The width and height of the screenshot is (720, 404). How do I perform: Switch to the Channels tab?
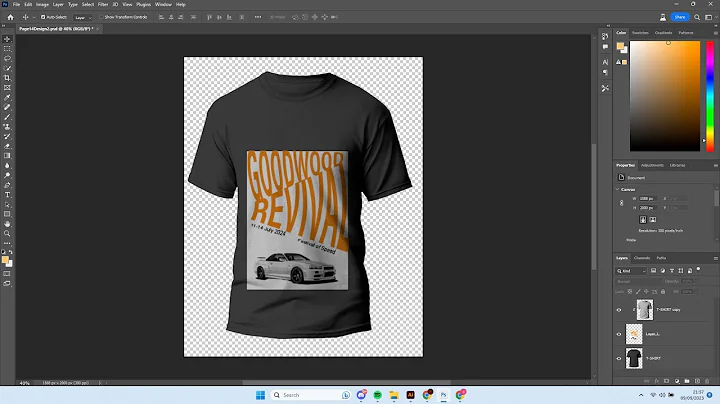click(641, 258)
